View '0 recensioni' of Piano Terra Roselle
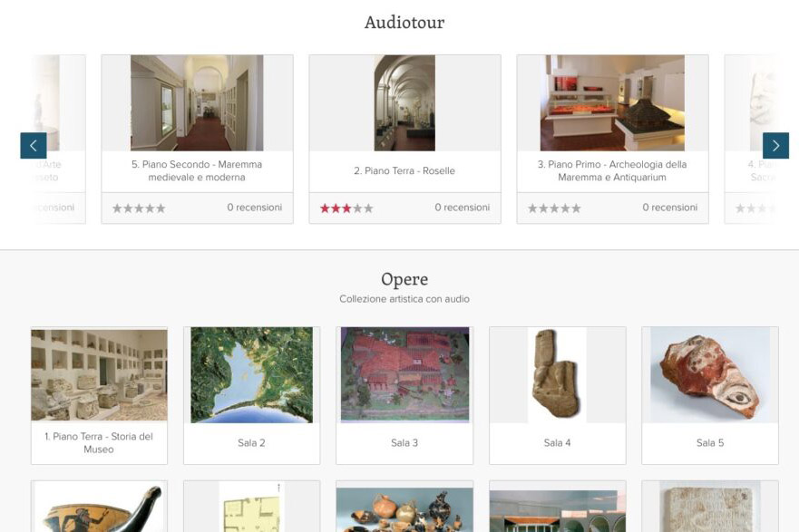Image resolution: width=799 pixels, height=532 pixels. 463,208
